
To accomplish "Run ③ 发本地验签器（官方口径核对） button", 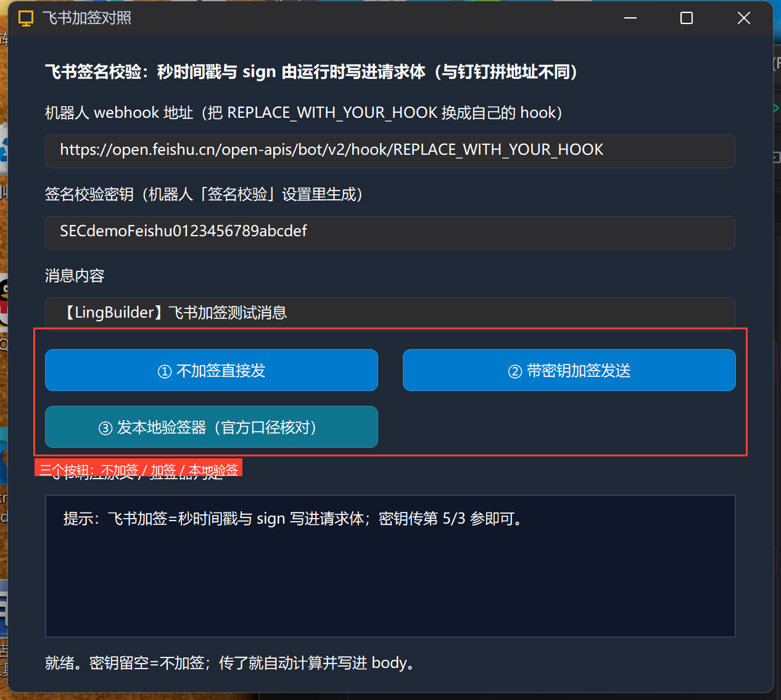I will (x=212, y=427).
